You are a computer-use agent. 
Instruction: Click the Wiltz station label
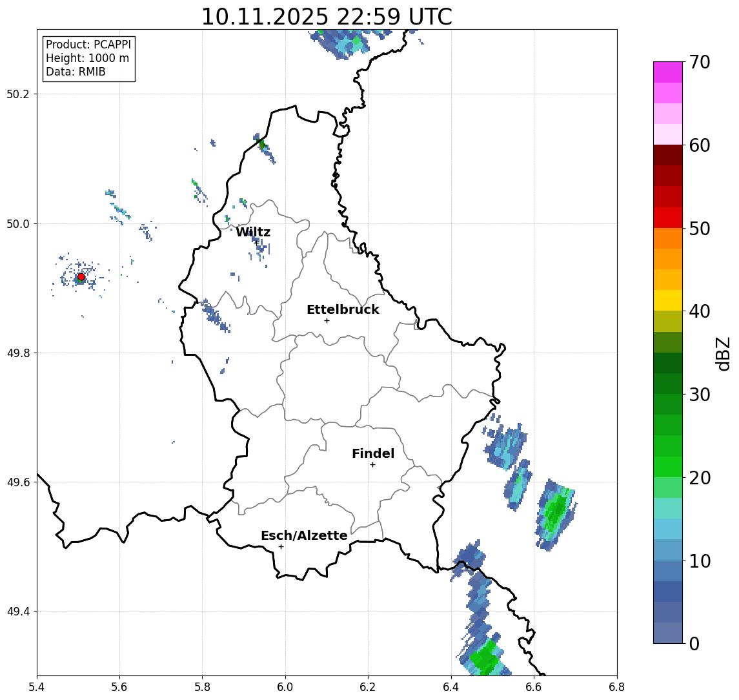click(253, 232)
